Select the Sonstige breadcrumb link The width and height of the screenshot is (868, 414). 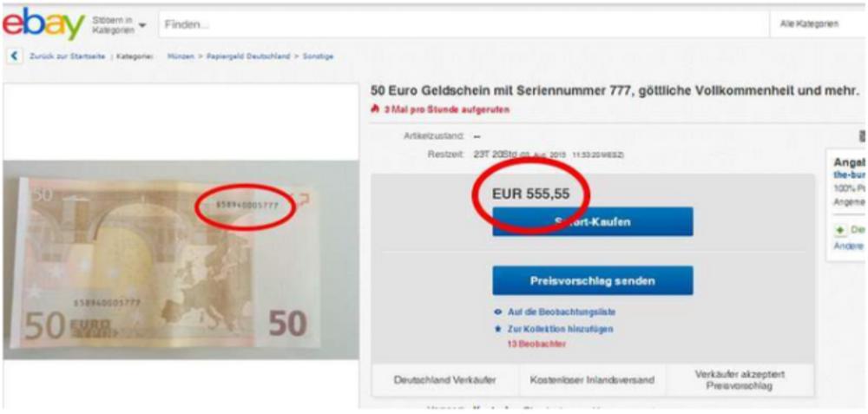click(x=318, y=56)
